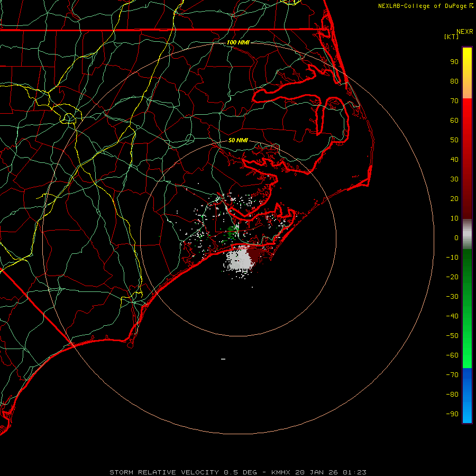Click the -90 value on the velocity scale
Image resolution: width=476 pixels, height=476 pixels.
tap(452, 414)
